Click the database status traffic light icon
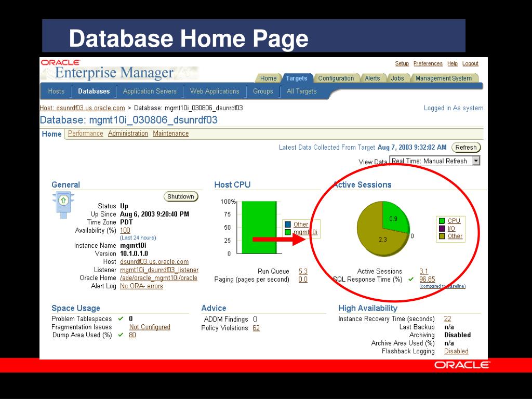532x399 pixels. (63, 205)
